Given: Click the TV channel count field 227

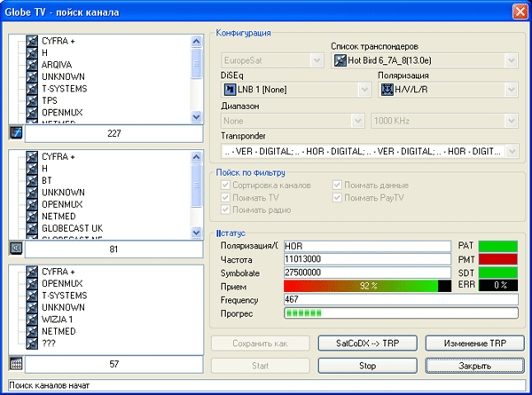Looking at the screenshot, I should click(114, 133).
